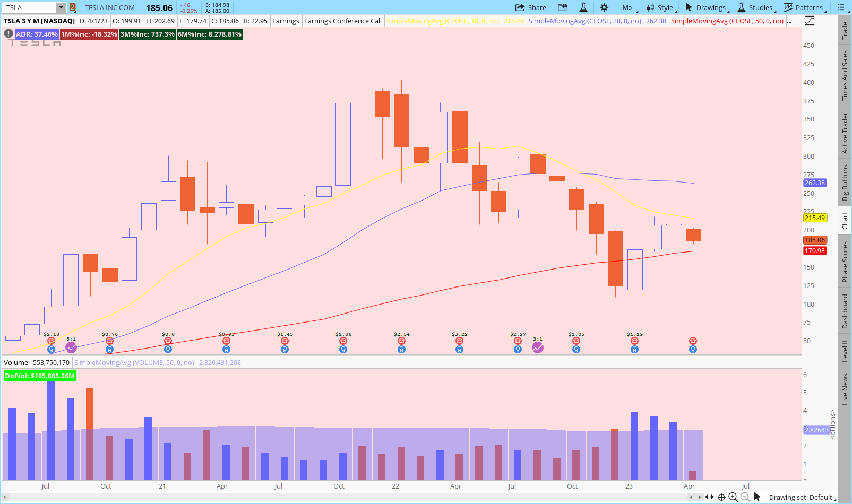Click the exclamation warning icon
Screen dimensions: 852x504
[x=8, y=33]
